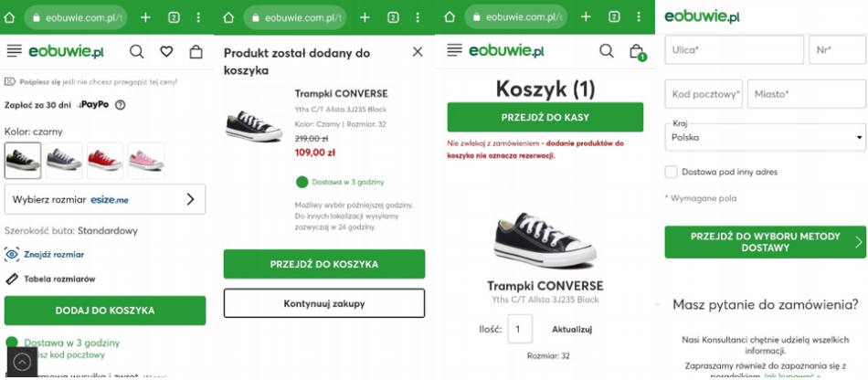Open the Kraj country dropdown

tap(765, 137)
